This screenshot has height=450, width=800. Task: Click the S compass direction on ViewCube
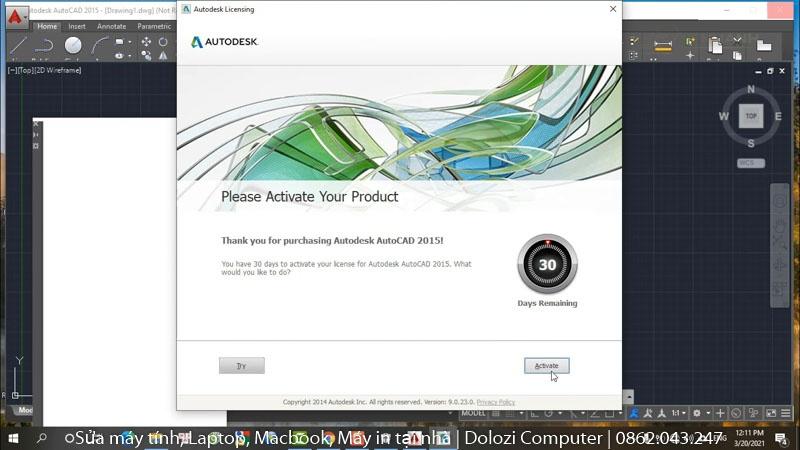[x=751, y=143]
